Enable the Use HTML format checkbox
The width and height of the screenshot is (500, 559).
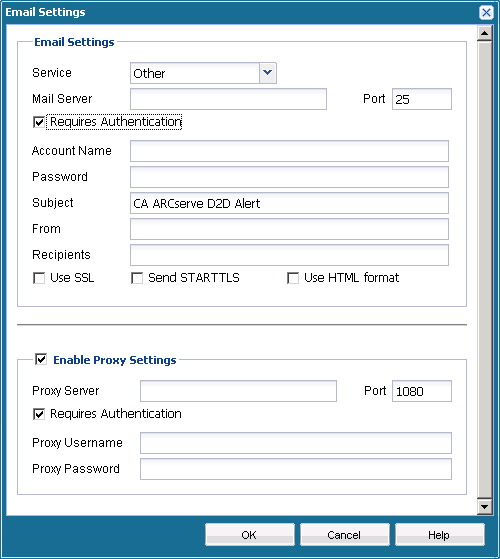[293, 278]
